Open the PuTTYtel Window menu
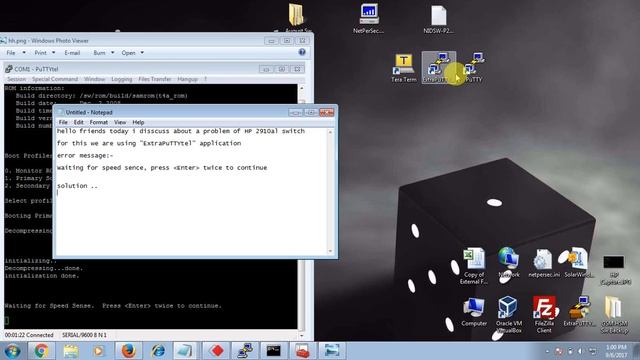The image size is (640, 360). 94,79
